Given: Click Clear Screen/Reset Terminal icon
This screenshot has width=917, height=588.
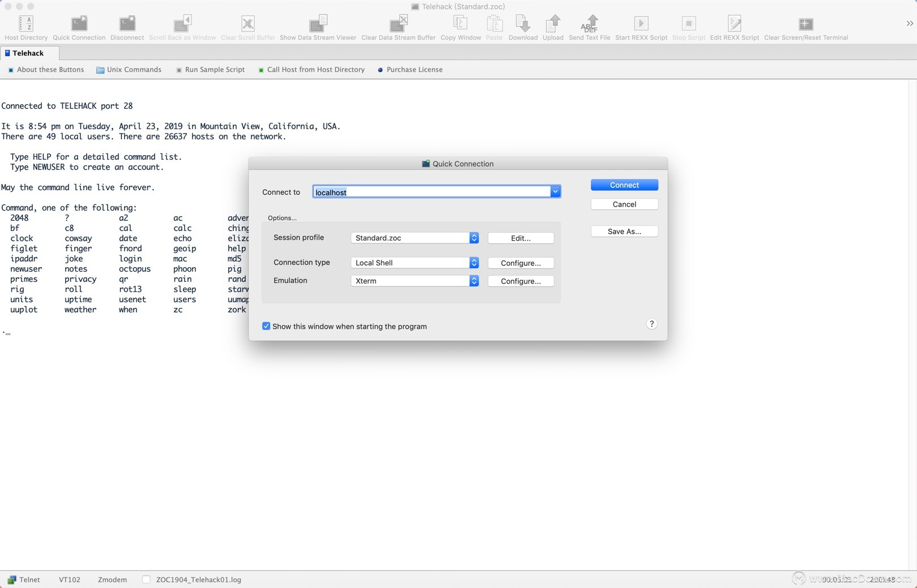Looking at the screenshot, I should click(x=805, y=24).
